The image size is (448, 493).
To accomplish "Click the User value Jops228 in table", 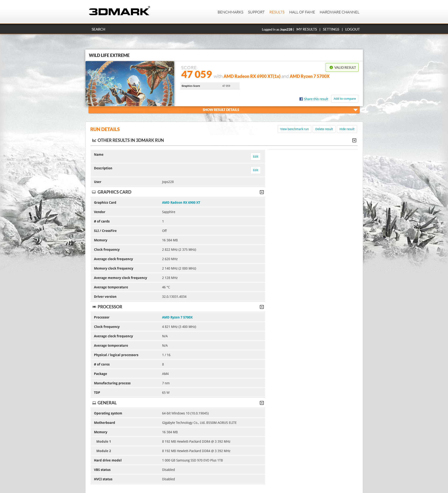I will point(168,182).
